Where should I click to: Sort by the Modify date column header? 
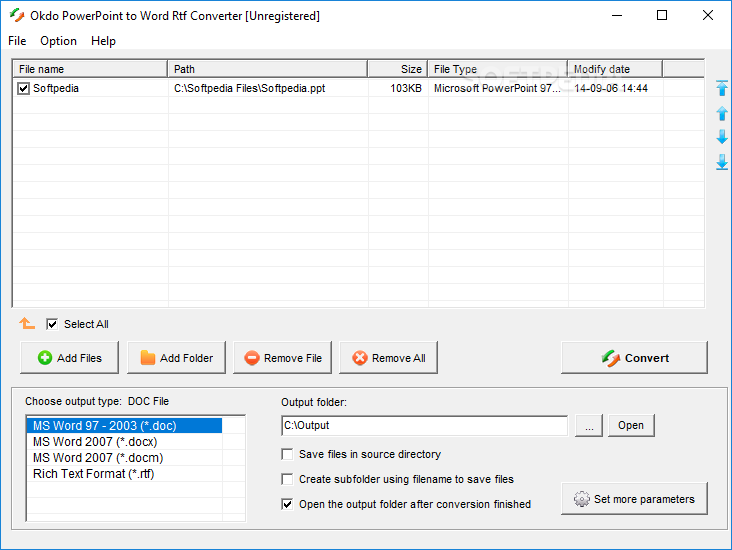(x=615, y=69)
